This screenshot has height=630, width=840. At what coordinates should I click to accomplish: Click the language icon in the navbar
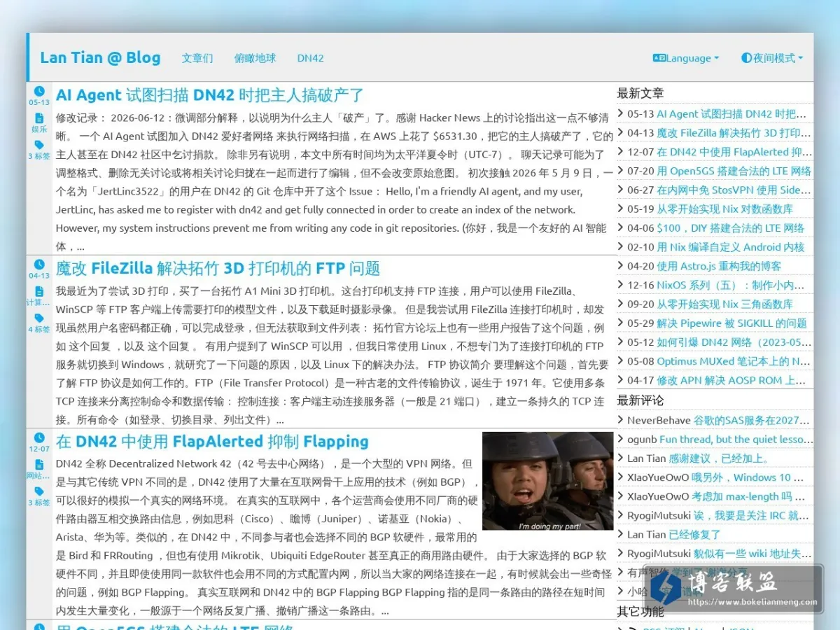point(659,58)
